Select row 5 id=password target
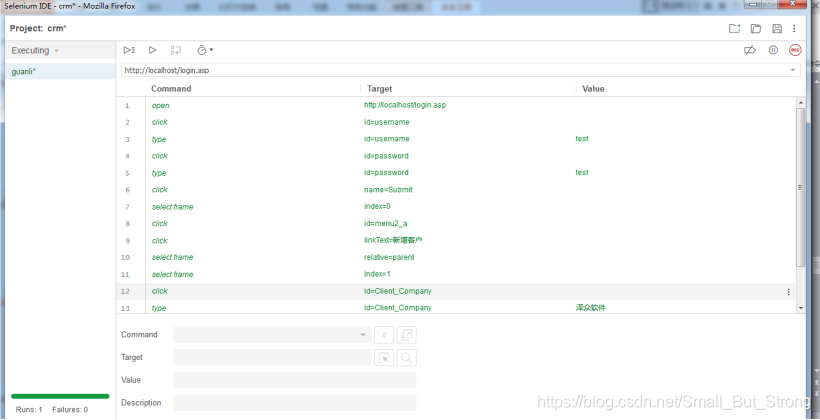 click(x=386, y=173)
